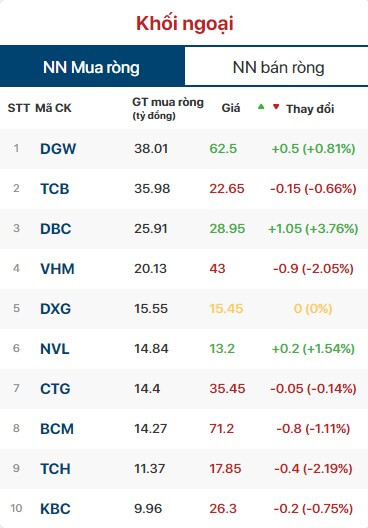Click the green up-triangle sort icon
Image resolution: width=368 pixels, height=528 pixels.
point(261,107)
